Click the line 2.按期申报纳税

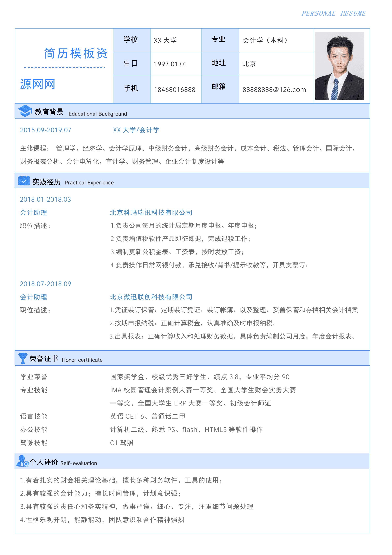point(193,323)
